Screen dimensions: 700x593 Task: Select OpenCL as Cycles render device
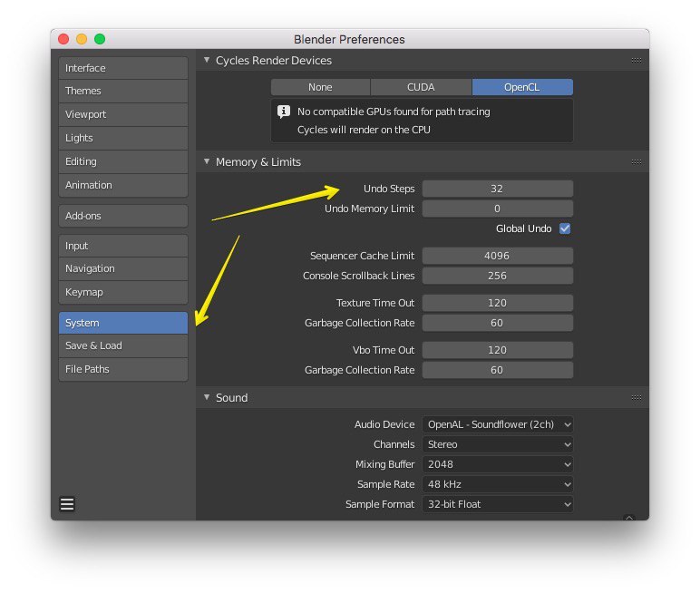coord(522,87)
